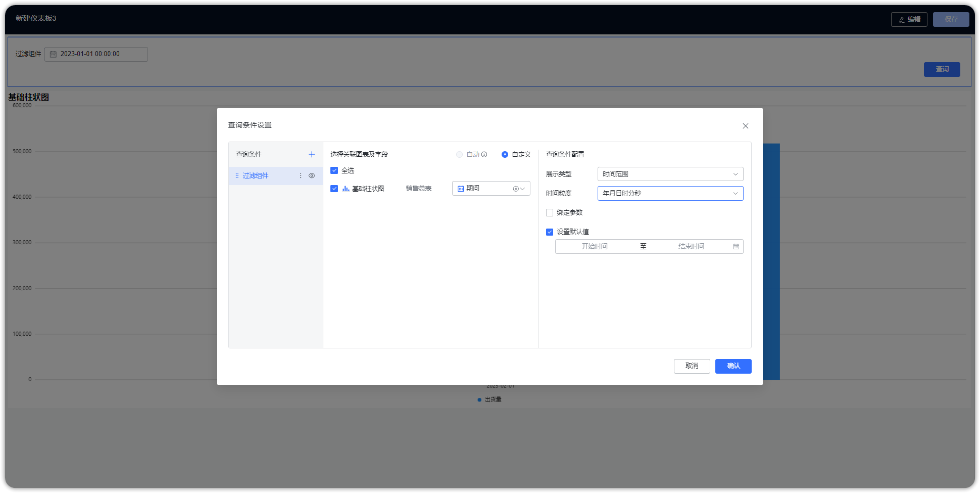Viewport: 980px width, 493px height.
Task: Add a new query condition with plus icon
Action: click(x=312, y=154)
